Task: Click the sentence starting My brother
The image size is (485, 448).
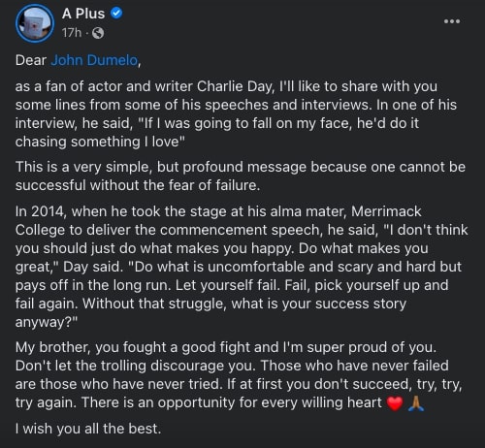Action: 226,347
